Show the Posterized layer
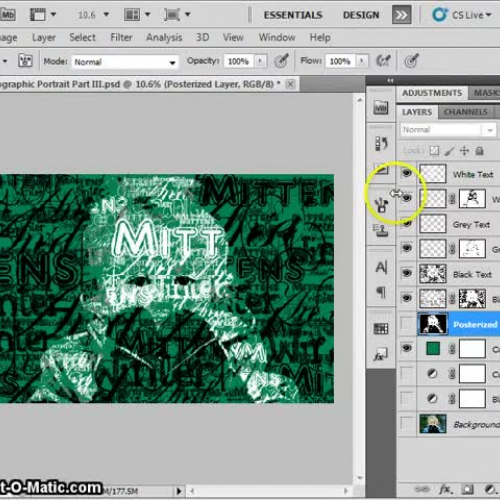This screenshot has width=500, height=500. tap(407, 323)
